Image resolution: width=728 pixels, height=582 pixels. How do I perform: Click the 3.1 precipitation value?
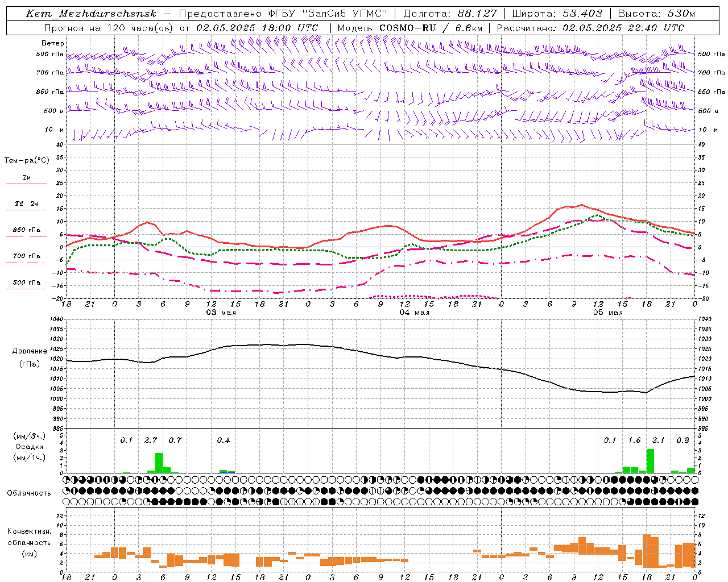(658, 440)
